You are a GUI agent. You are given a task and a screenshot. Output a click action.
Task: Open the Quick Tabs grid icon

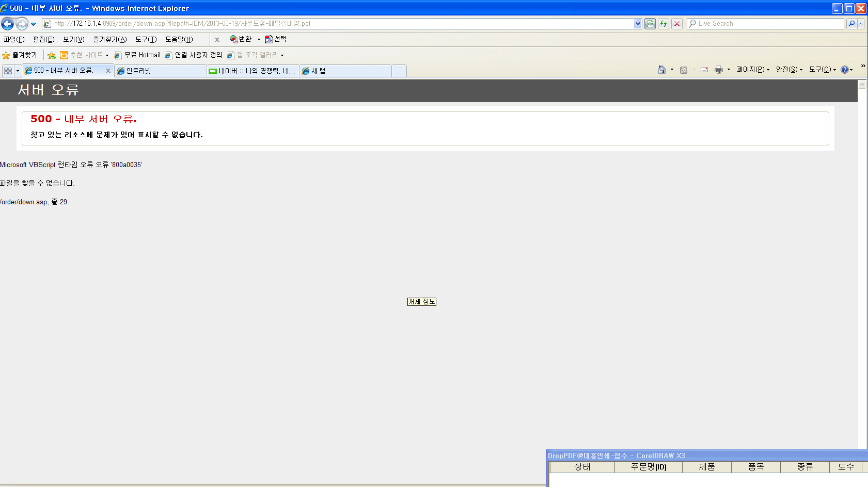(8, 71)
